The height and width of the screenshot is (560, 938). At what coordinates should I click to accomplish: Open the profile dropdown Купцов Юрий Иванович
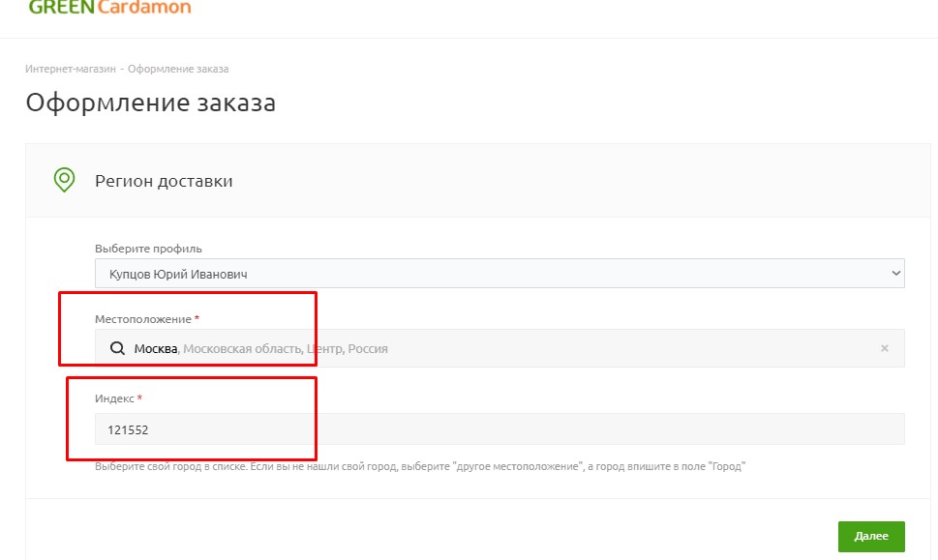499,274
